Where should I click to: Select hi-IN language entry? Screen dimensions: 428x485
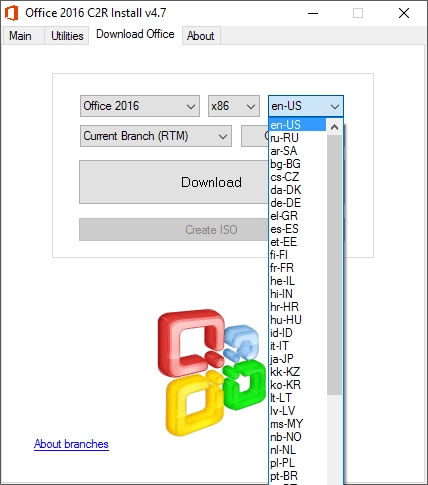coord(297,294)
